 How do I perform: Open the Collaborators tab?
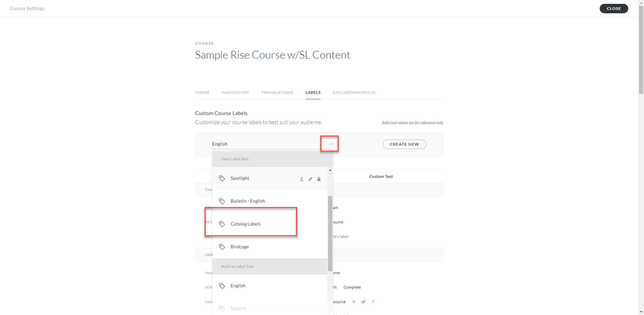pos(354,92)
